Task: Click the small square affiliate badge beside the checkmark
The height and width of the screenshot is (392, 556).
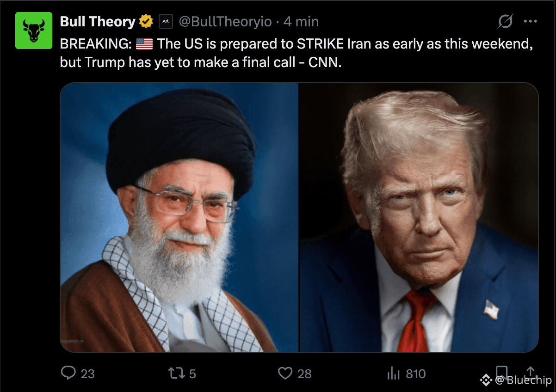Action: pos(166,21)
